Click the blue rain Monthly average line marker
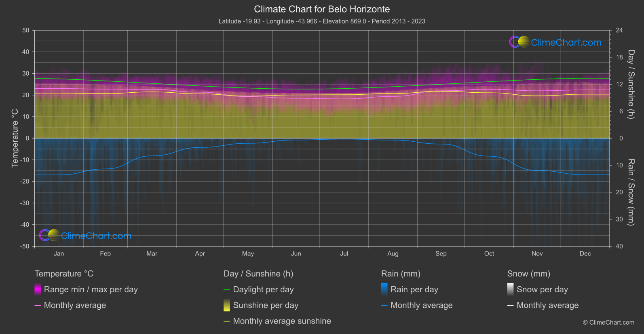The image size is (644, 334). (384, 306)
